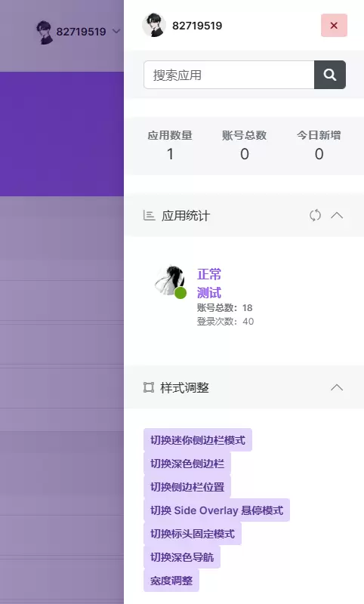Open the 测试 app link
Viewport: 364px width, 604px height.
pyautogui.click(x=208, y=293)
